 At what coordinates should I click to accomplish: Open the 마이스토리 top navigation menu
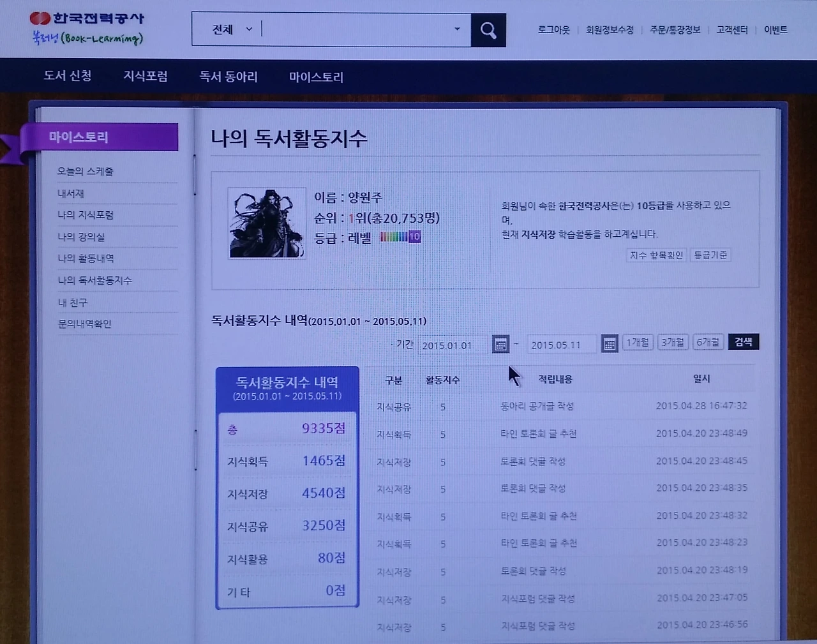click(x=316, y=77)
